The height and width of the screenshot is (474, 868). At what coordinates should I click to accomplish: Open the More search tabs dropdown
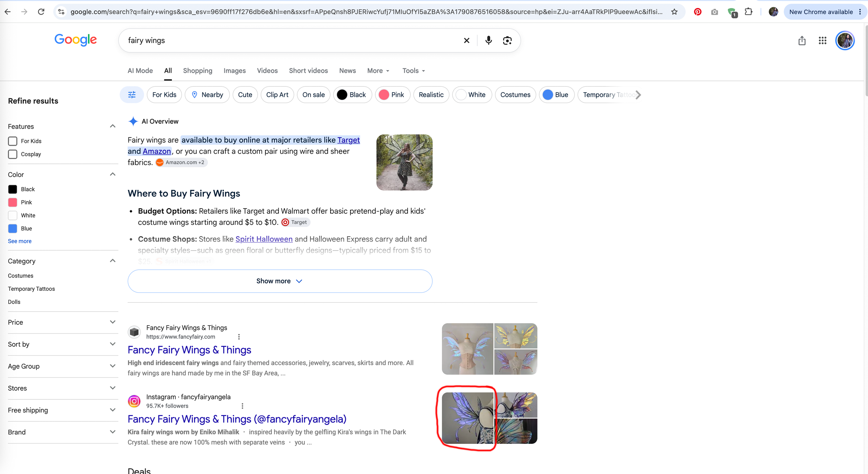pyautogui.click(x=378, y=71)
